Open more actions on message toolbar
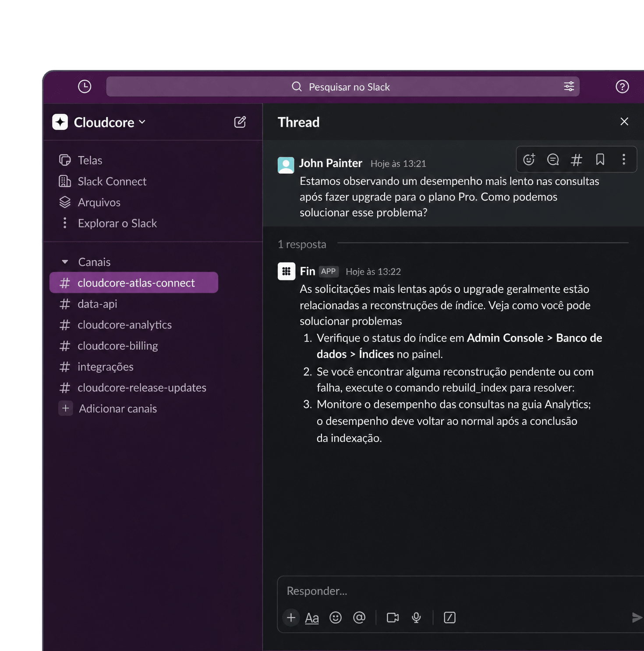This screenshot has height=651, width=644. [624, 159]
